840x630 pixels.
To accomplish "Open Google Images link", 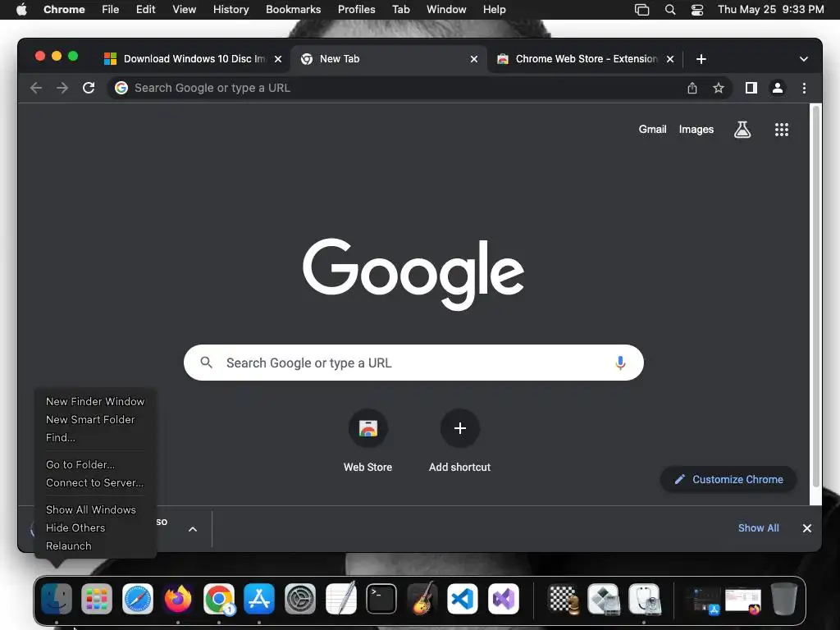I will tap(696, 129).
